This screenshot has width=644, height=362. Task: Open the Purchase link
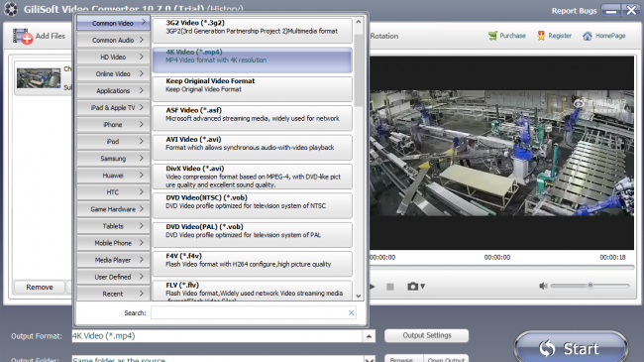coord(512,36)
